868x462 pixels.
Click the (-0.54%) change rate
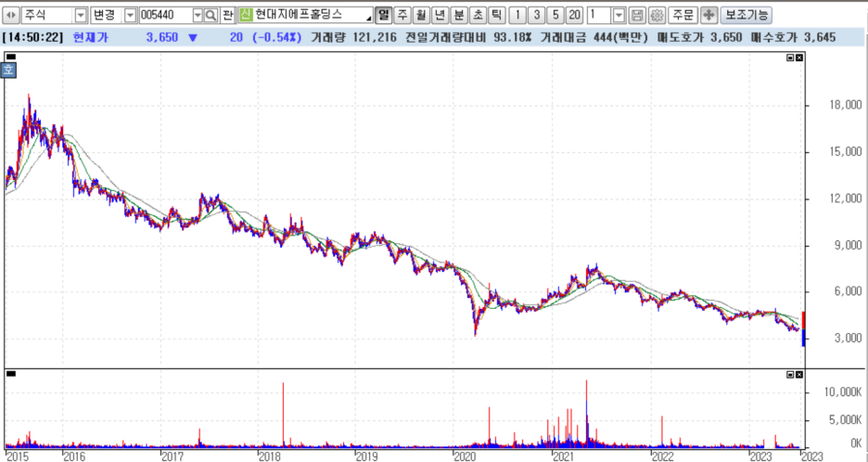(276, 38)
